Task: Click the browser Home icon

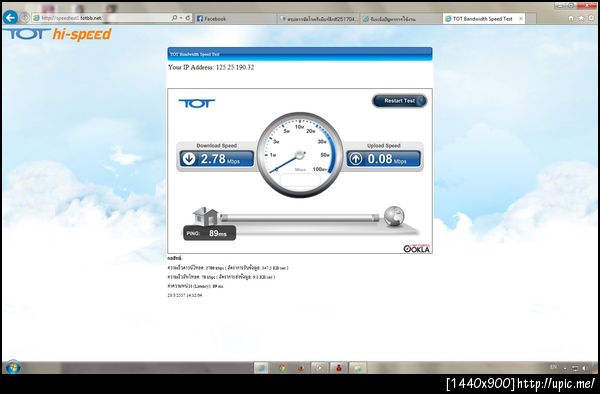Action: tap(571, 18)
